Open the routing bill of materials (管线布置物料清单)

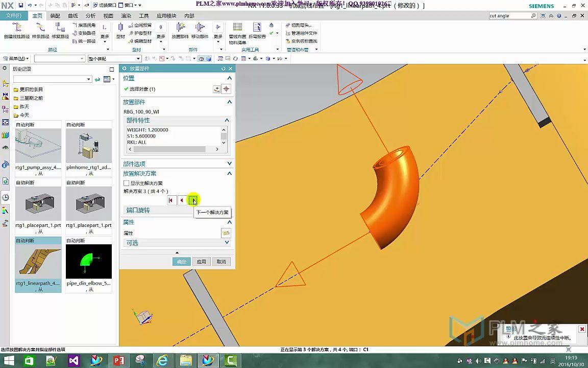click(x=237, y=33)
